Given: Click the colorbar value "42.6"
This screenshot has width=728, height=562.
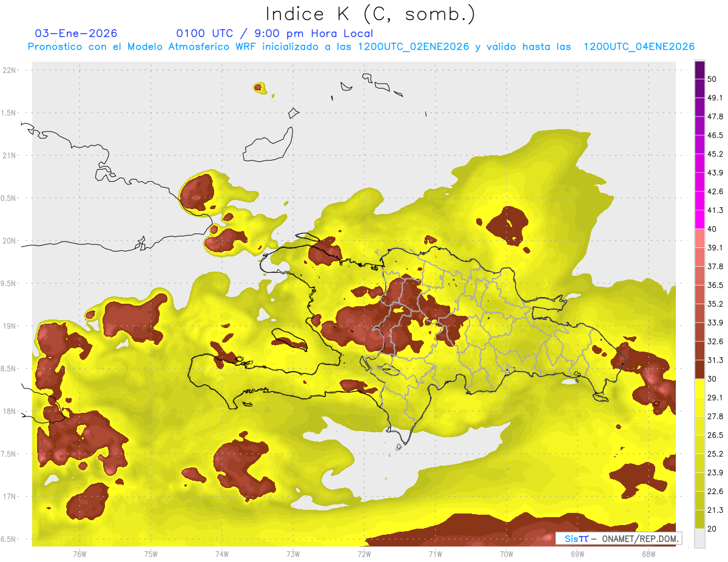Looking at the screenshot, I should (x=715, y=192).
